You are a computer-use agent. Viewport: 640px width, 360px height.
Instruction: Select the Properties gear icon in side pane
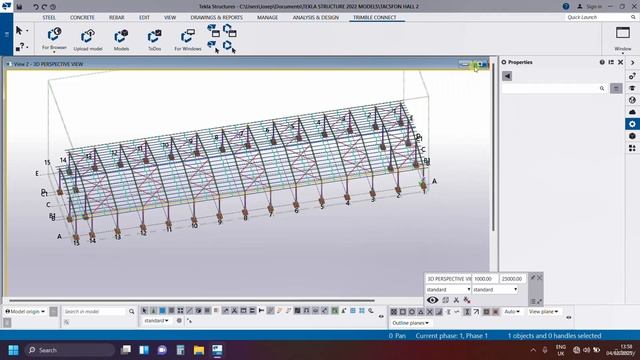632,124
